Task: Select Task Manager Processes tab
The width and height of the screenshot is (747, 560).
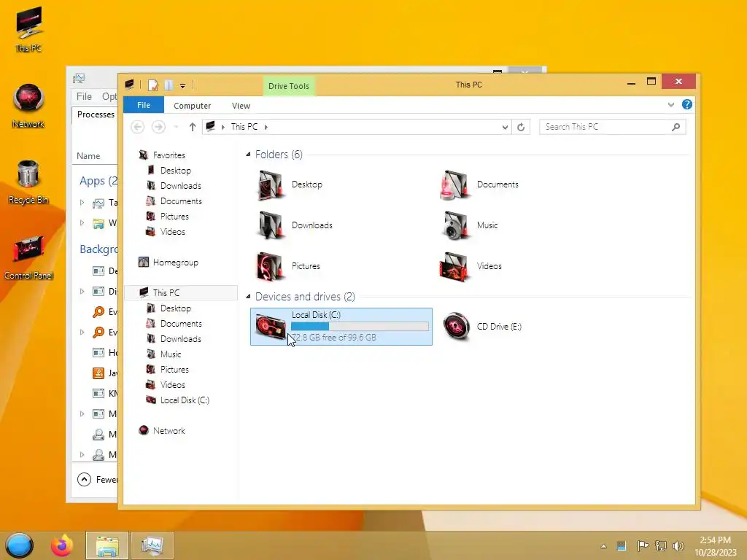Action: (x=96, y=114)
